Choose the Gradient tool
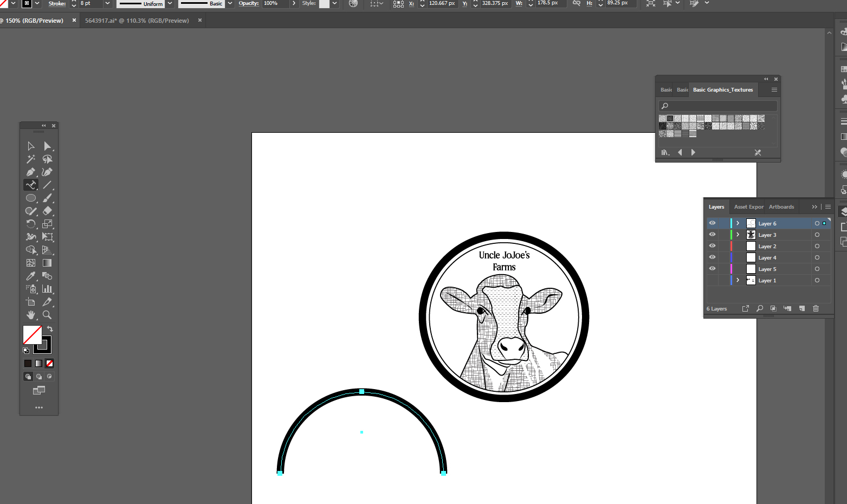Image resolution: width=847 pixels, height=504 pixels. click(48, 263)
